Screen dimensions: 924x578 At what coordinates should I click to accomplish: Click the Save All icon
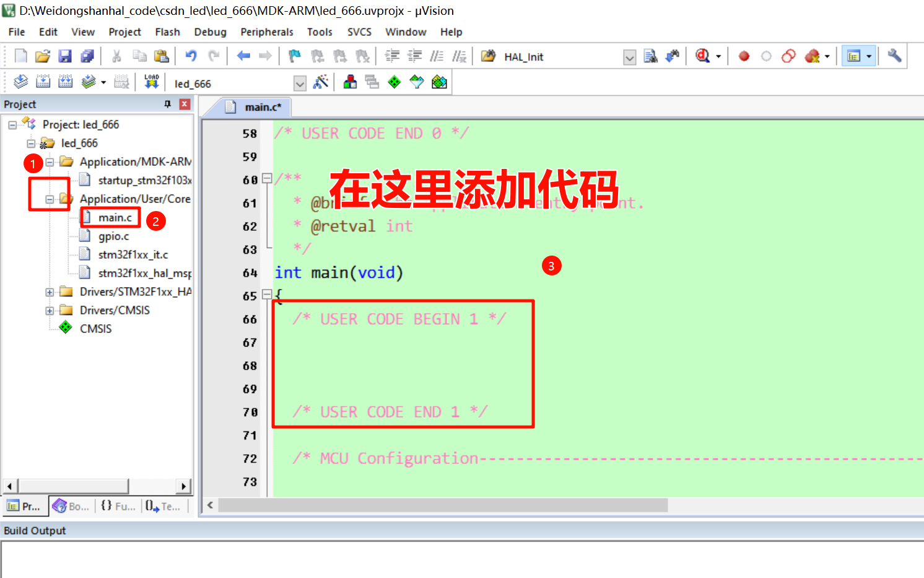point(87,56)
